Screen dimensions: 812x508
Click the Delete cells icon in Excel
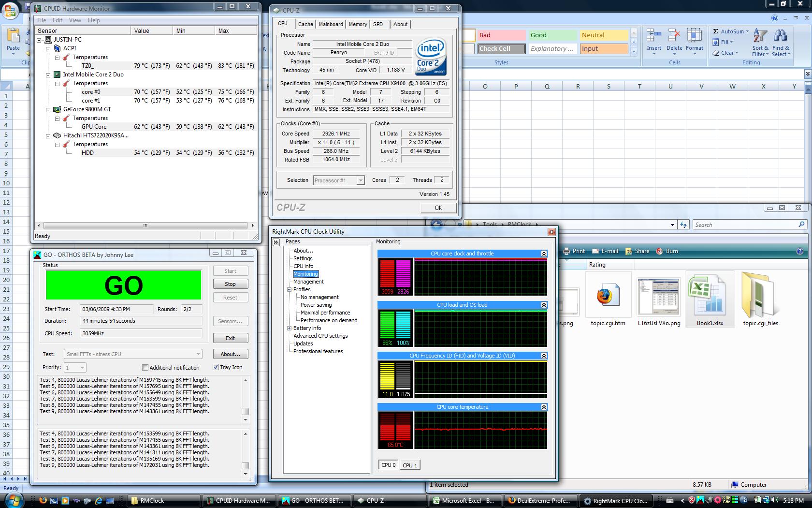[674, 36]
